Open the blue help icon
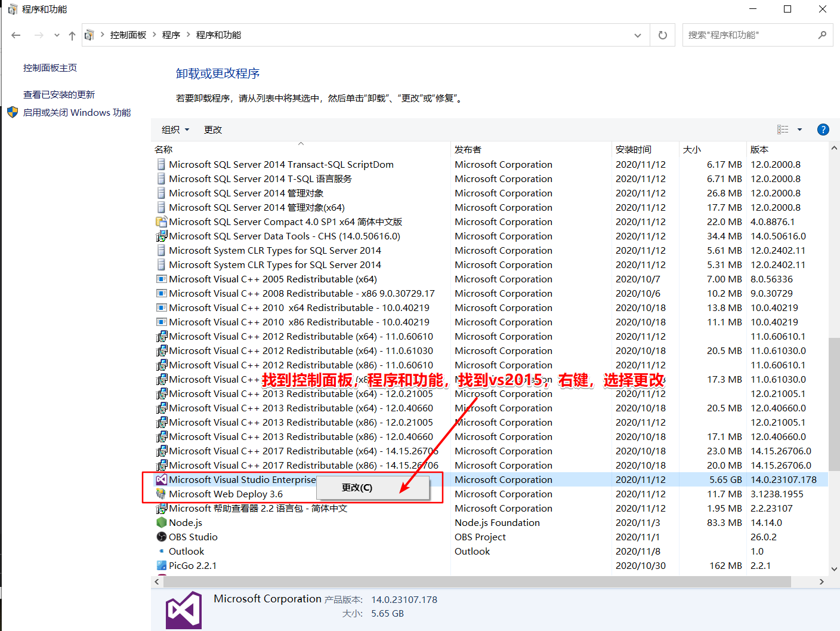 coord(823,130)
